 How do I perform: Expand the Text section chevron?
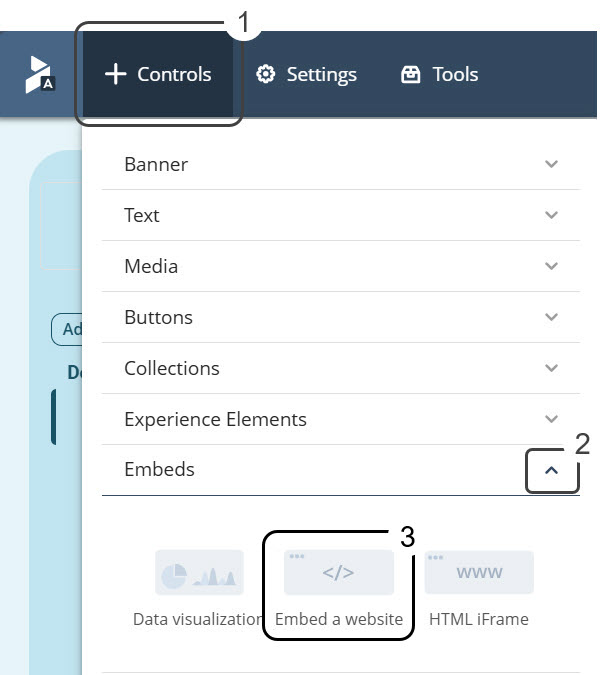click(x=551, y=215)
